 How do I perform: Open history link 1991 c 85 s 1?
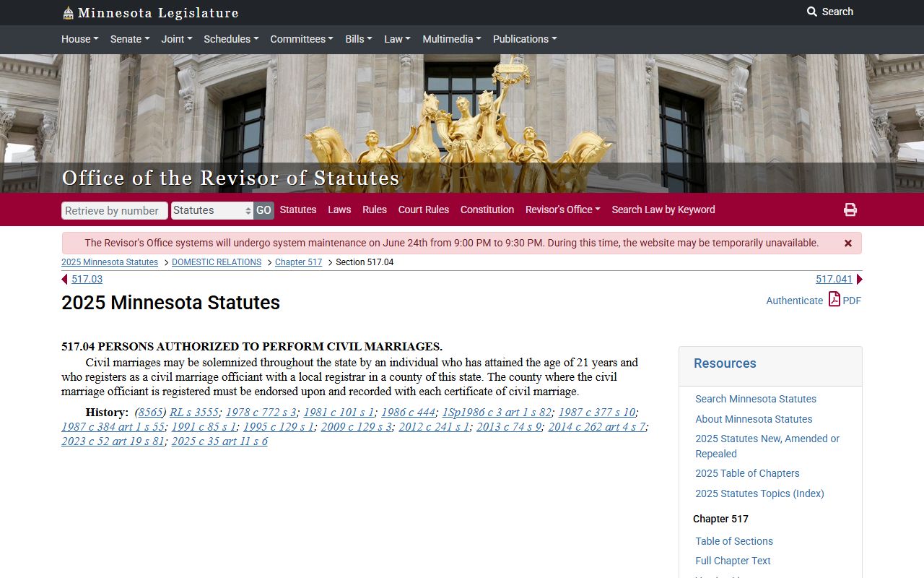pos(204,427)
